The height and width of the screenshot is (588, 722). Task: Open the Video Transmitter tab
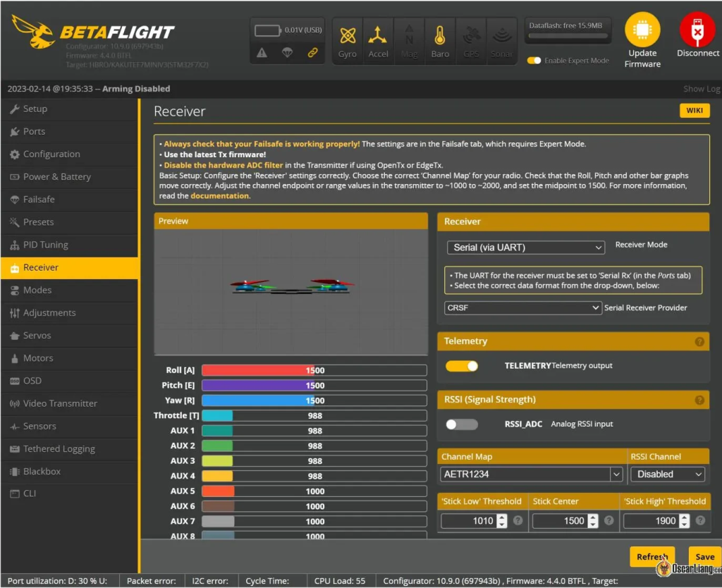[x=70, y=403]
